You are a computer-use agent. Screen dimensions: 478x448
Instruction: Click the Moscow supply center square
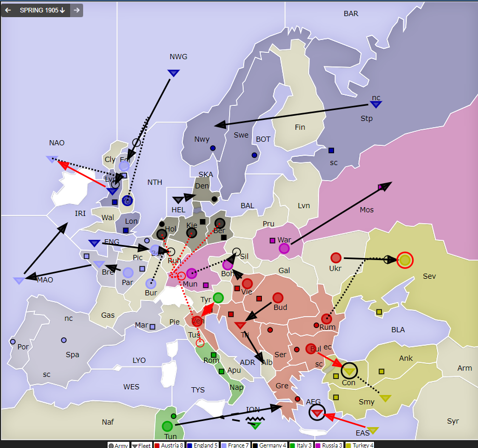(381, 187)
